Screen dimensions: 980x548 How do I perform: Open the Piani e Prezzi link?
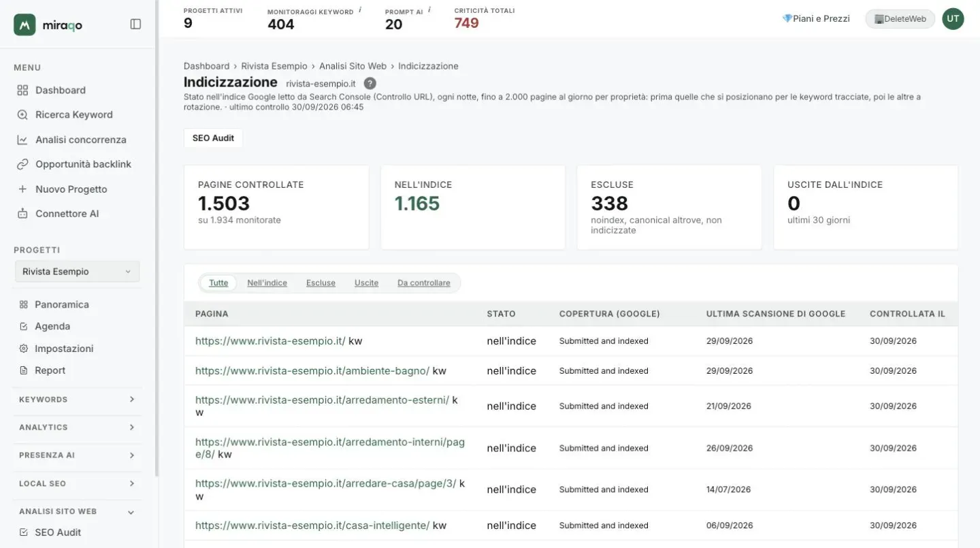(x=816, y=19)
